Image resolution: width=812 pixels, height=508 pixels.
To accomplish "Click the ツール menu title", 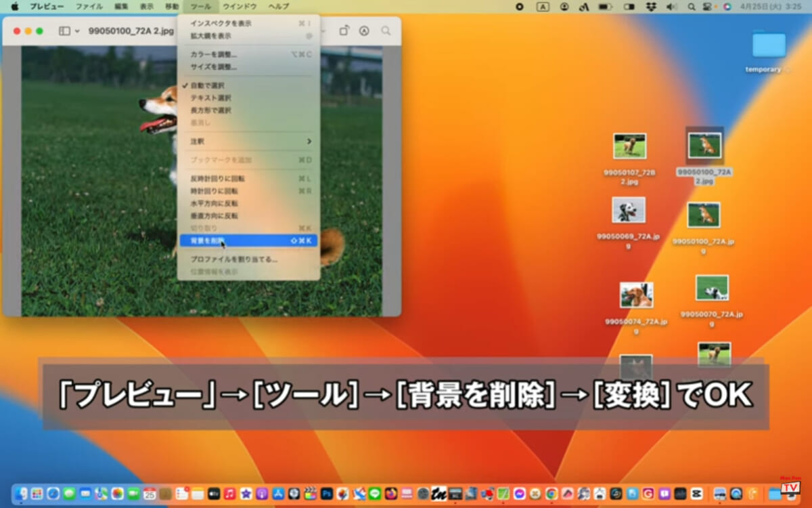I will click(201, 6).
